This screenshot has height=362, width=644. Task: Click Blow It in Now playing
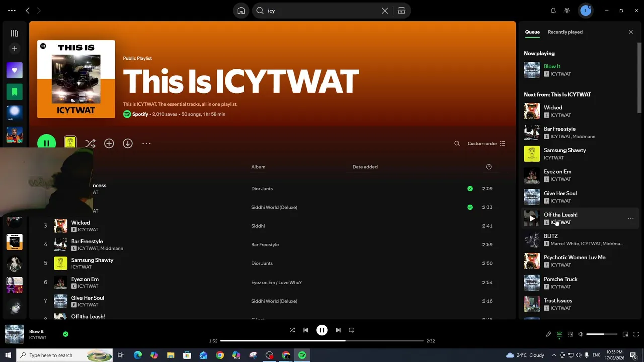tap(552, 66)
